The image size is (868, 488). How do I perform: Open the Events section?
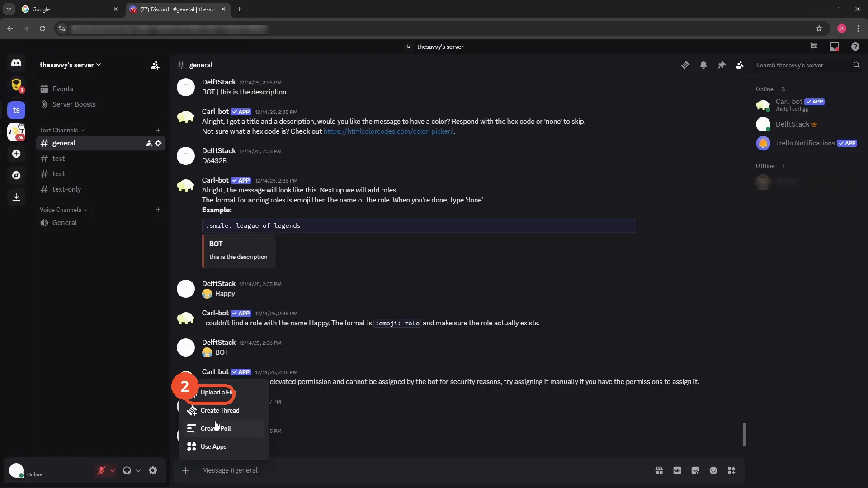tap(100, 89)
